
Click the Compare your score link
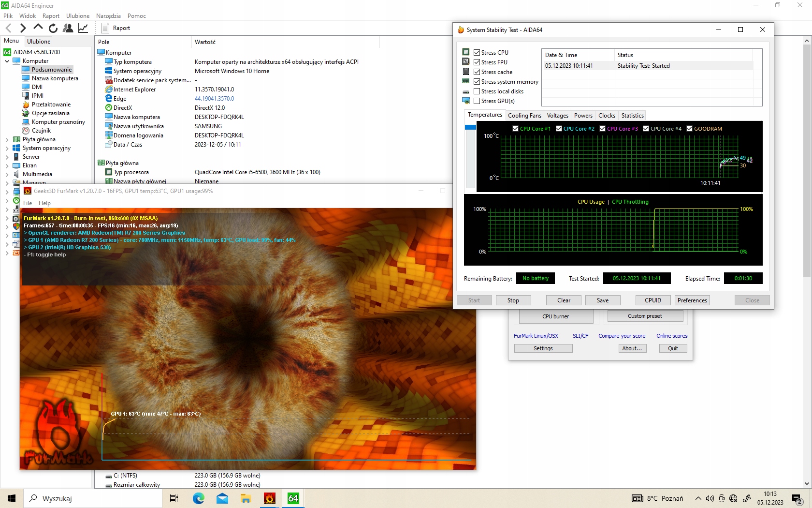[622, 336]
